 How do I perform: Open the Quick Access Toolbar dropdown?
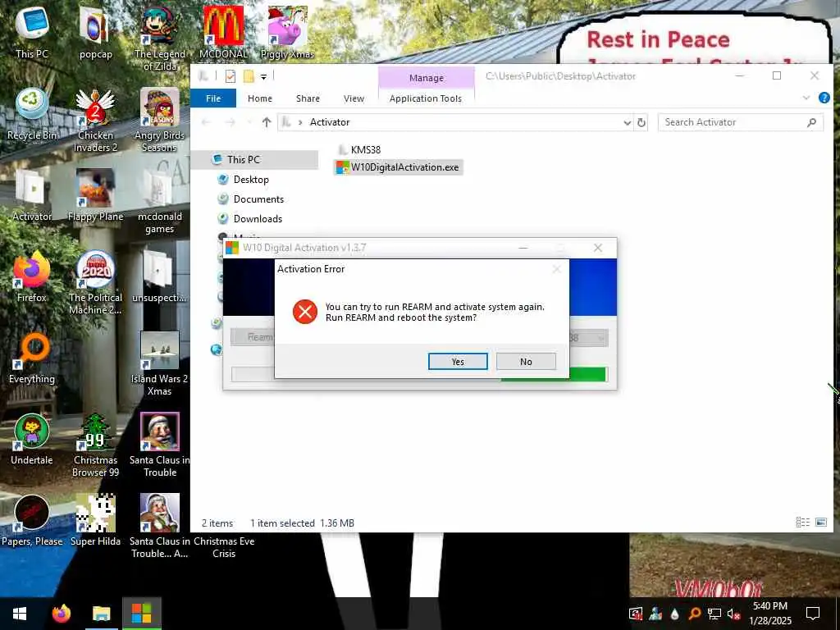[x=263, y=77]
